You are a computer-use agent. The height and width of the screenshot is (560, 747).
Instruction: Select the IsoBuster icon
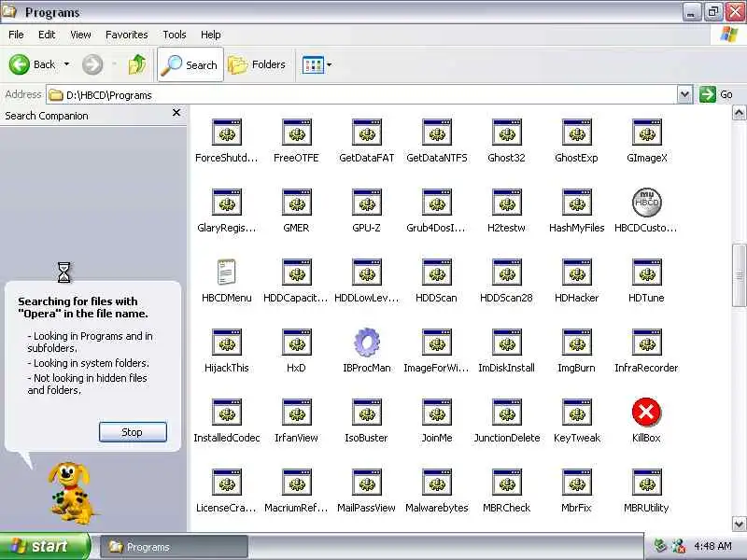point(367,412)
